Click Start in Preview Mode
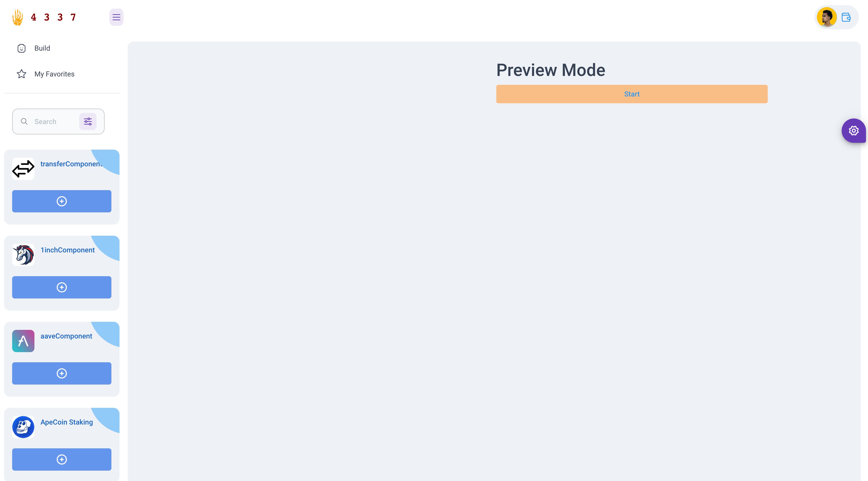This screenshot has width=868, height=481. point(632,94)
